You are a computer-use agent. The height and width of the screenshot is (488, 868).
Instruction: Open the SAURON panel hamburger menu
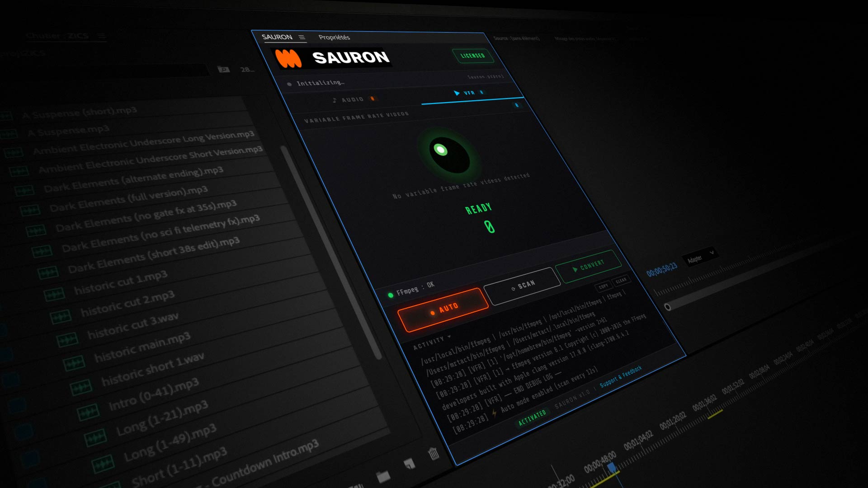click(302, 38)
